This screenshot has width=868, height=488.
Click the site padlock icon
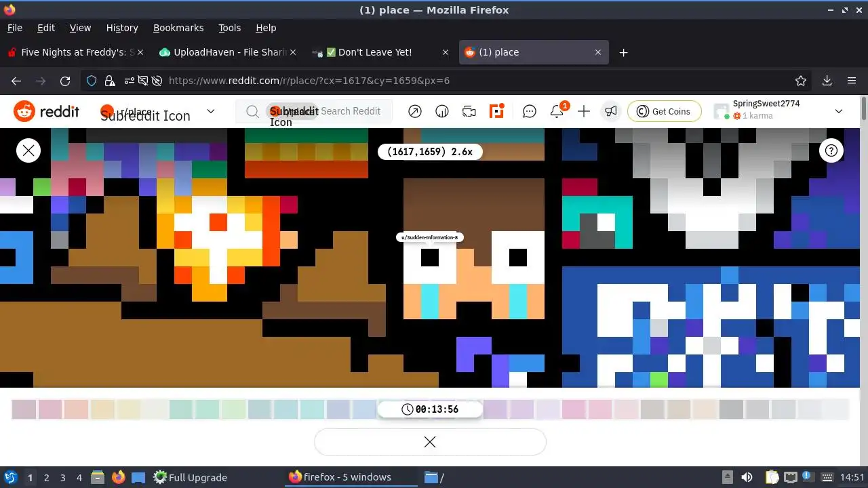tap(110, 81)
